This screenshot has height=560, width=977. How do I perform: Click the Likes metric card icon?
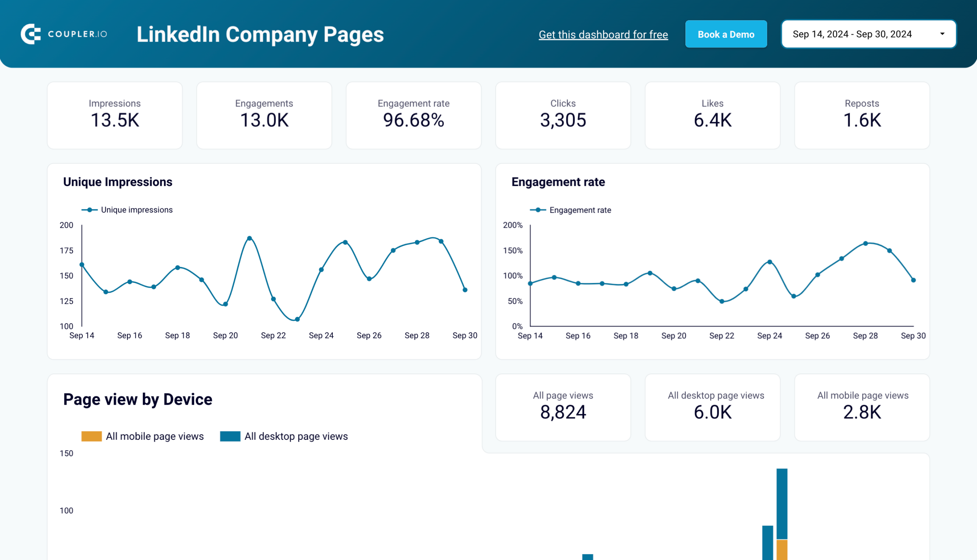tap(713, 115)
